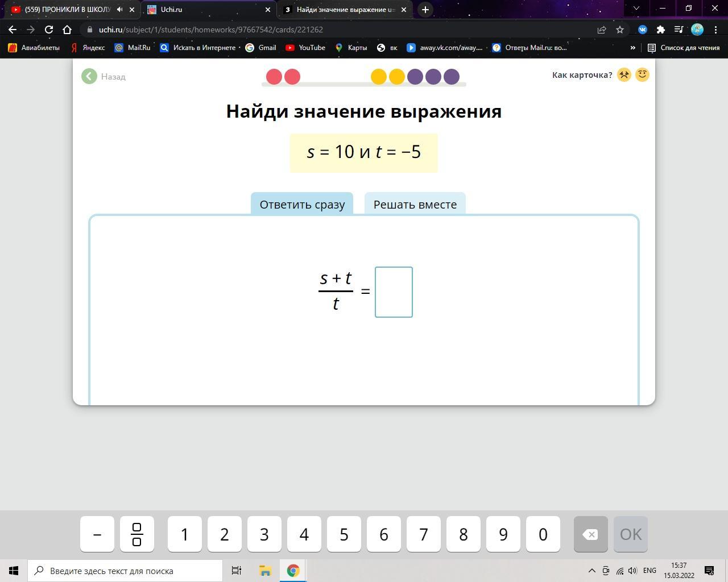Click the first red progress dot
Image resolution: width=728 pixels, height=582 pixels.
(274, 77)
